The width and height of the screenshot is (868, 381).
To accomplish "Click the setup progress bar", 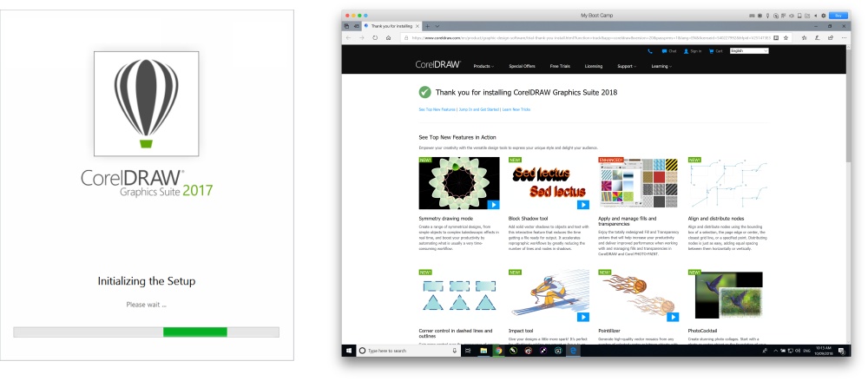I will coord(146,332).
